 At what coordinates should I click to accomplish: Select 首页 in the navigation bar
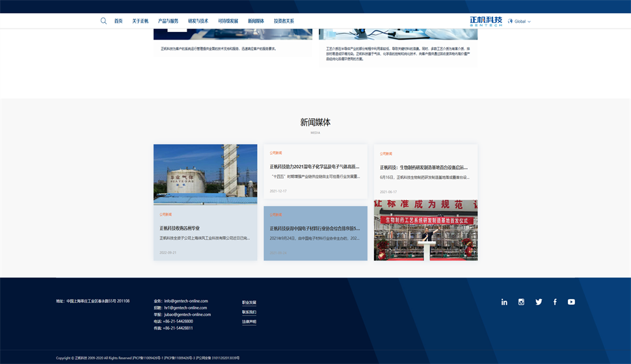click(x=118, y=21)
